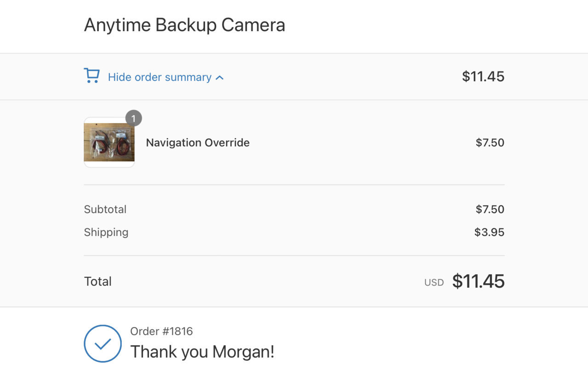Click the divider line above Subtotal
The width and height of the screenshot is (588, 382).
[x=294, y=185]
